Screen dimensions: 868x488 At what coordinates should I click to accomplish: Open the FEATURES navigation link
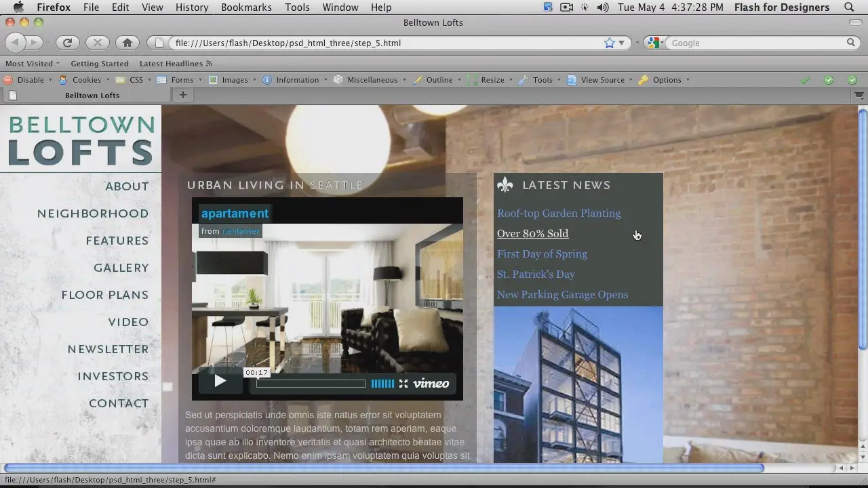(117, 241)
